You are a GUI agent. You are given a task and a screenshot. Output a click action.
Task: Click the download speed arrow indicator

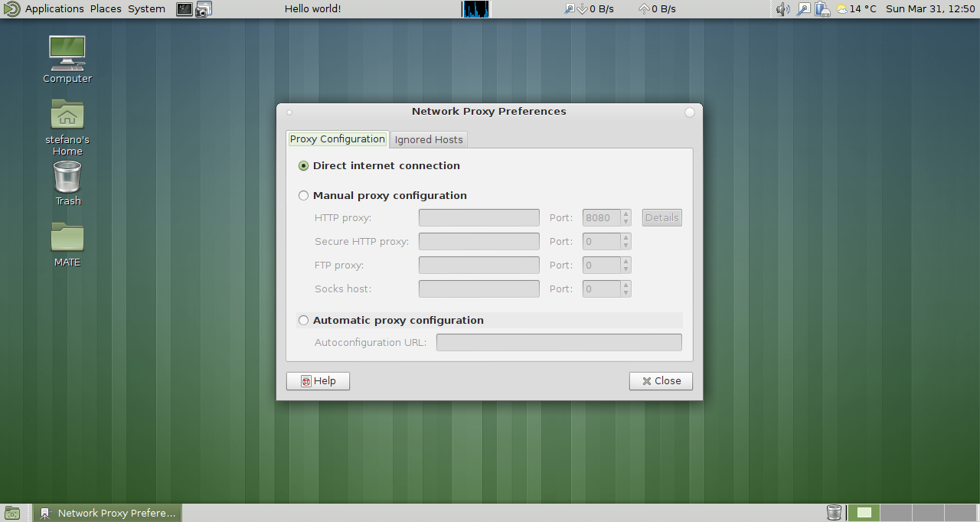pos(581,9)
